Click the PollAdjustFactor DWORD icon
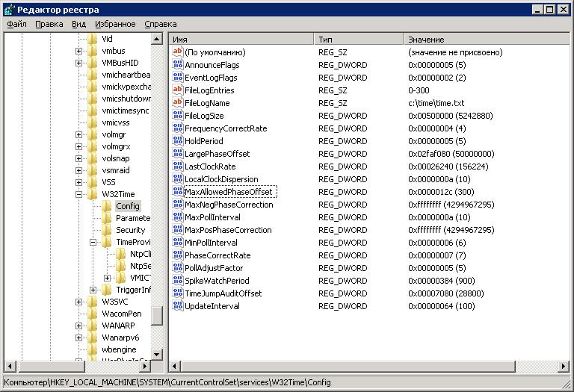Screen dimensions: 574x392 coord(178,267)
